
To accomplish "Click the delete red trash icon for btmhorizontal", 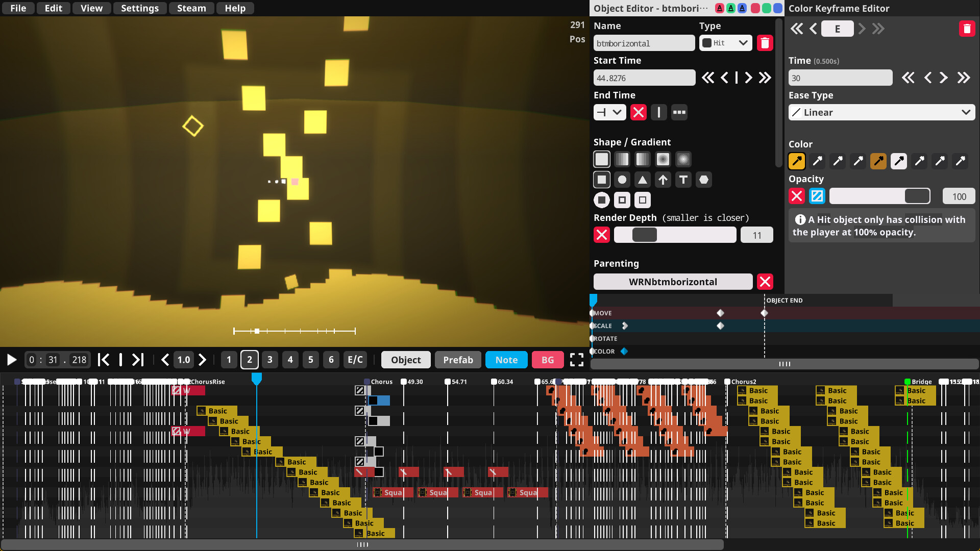I will tap(765, 42).
